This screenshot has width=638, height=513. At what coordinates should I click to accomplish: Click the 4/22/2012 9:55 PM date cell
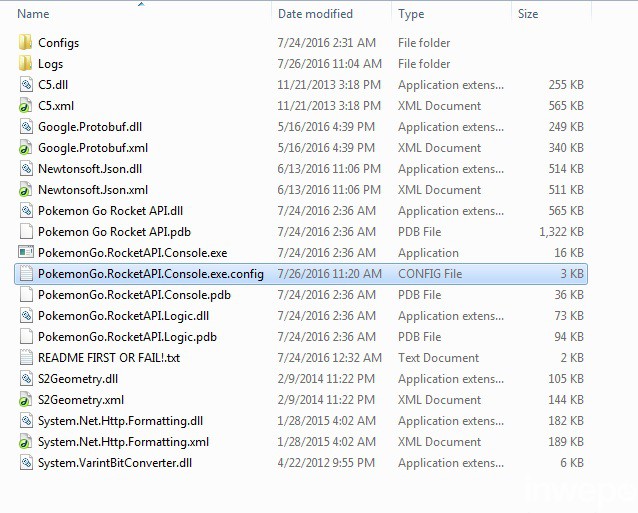coord(326,463)
